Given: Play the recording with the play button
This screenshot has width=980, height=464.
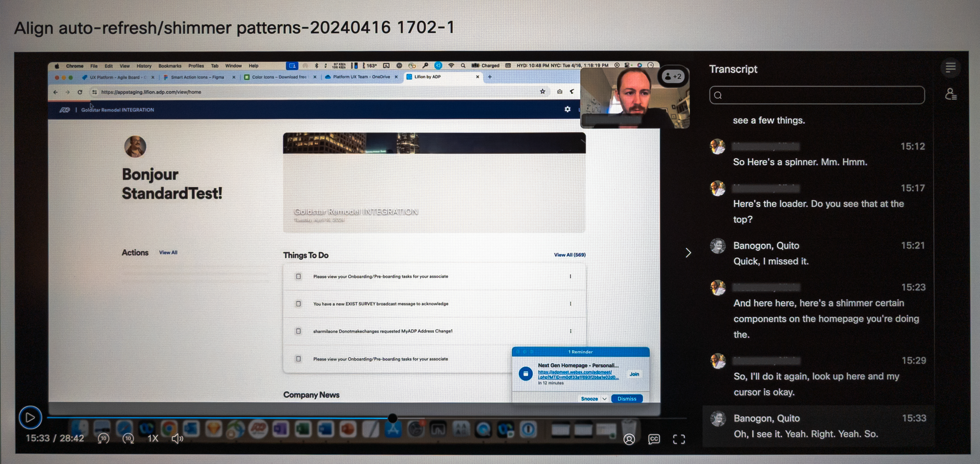Looking at the screenshot, I should tap(30, 418).
